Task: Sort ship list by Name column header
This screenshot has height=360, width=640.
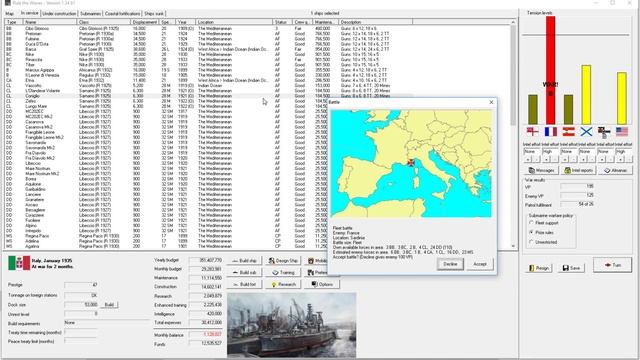Action: (x=49, y=22)
